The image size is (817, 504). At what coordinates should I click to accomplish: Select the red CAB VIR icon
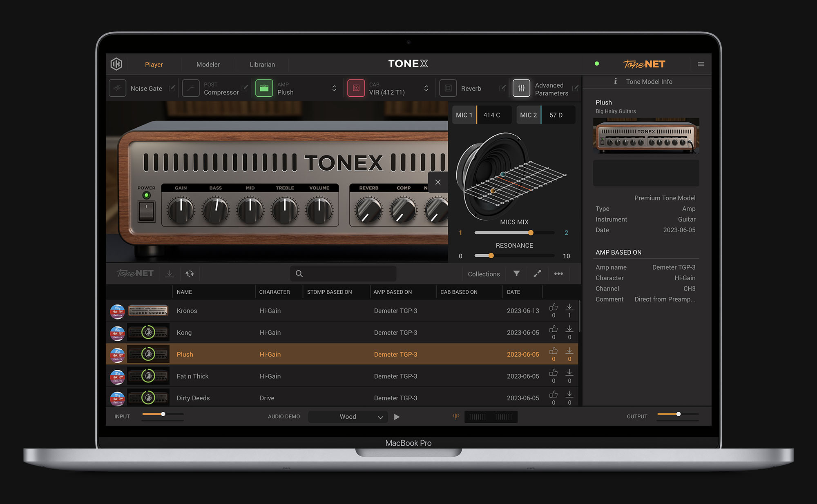pos(356,88)
